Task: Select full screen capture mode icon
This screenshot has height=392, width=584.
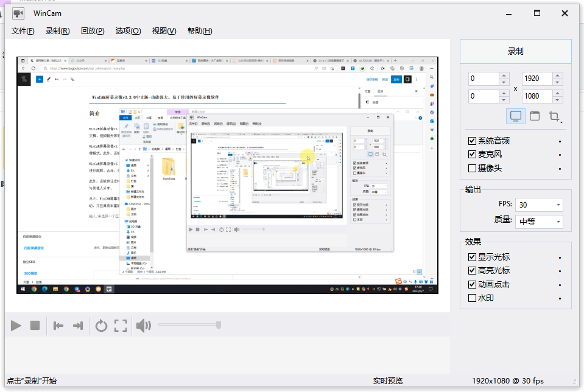Action: coord(515,116)
